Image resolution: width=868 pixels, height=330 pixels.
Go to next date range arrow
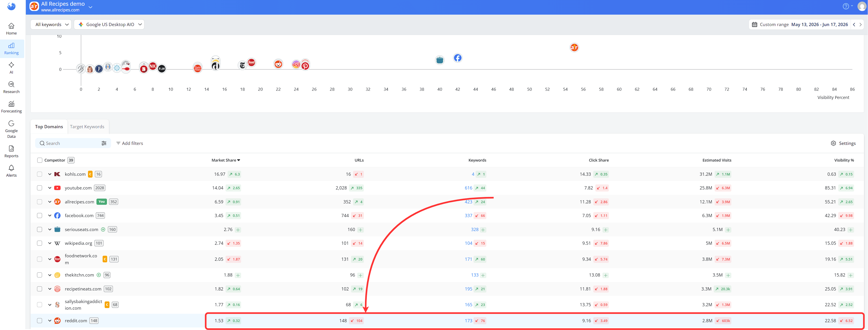pos(860,25)
